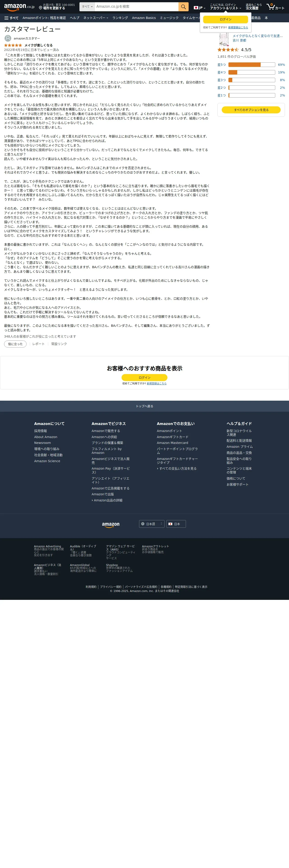Click Shopbop footer link
This screenshot has height=868, width=289.
coord(112,565)
